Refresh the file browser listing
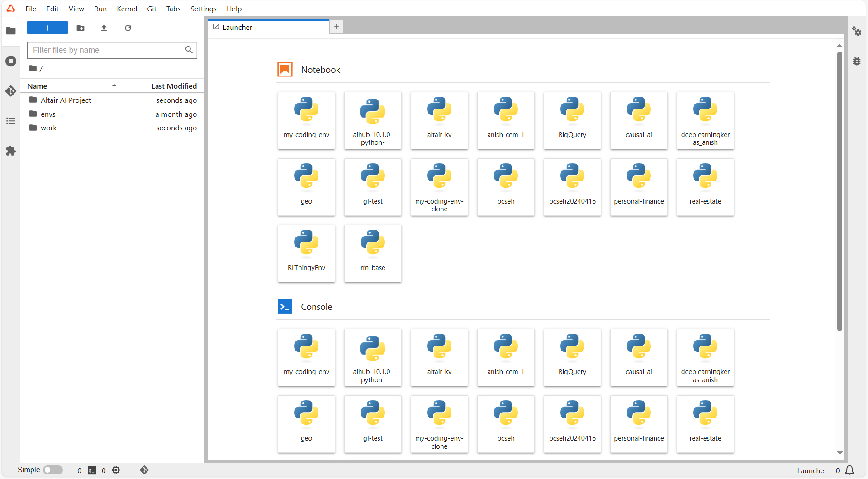868x479 pixels. [x=128, y=28]
